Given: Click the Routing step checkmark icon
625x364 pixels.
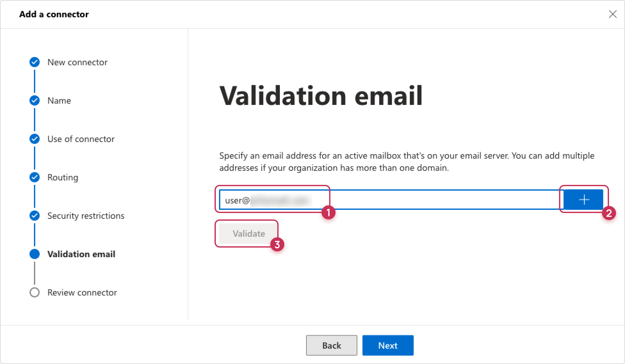Looking at the screenshot, I should click(x=35, y=177).
